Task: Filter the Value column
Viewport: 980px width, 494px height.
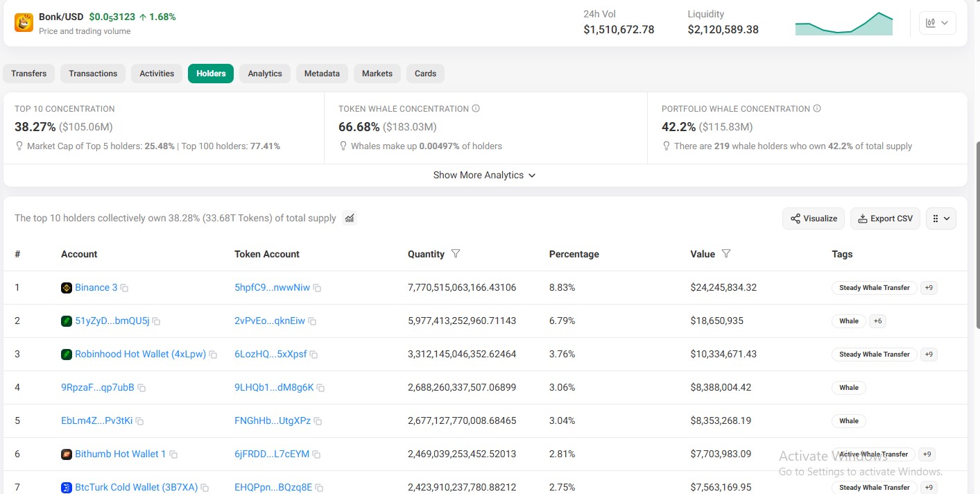Action: [726, 254]
